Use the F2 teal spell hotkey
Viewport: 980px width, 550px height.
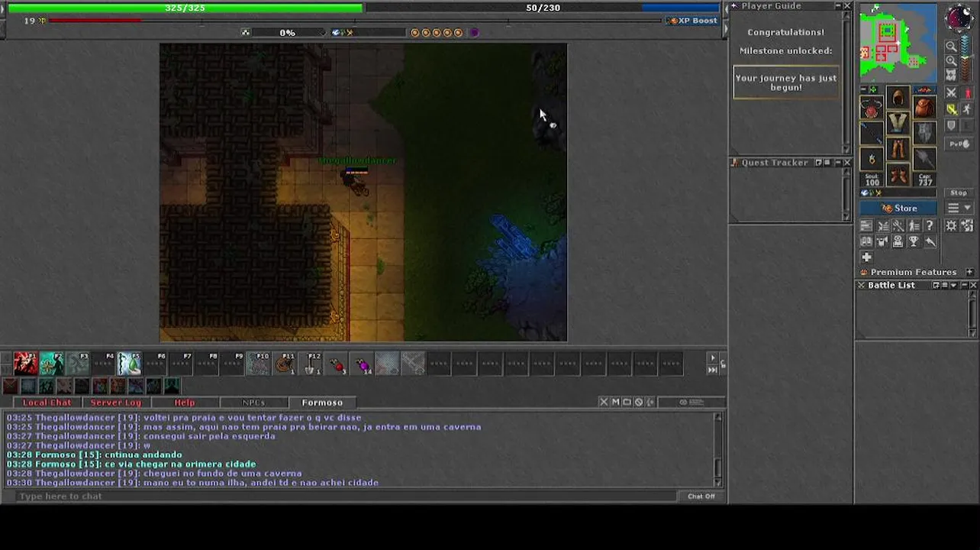pos(51,364)
